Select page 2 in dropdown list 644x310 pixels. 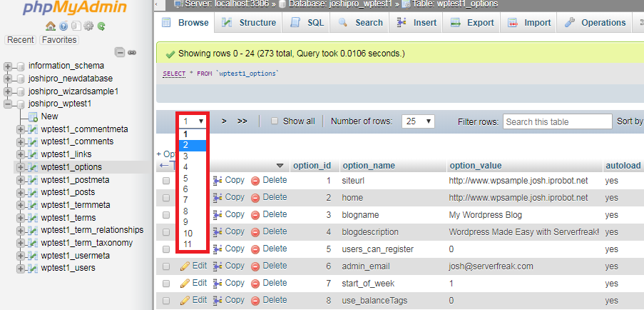[193, 145]
